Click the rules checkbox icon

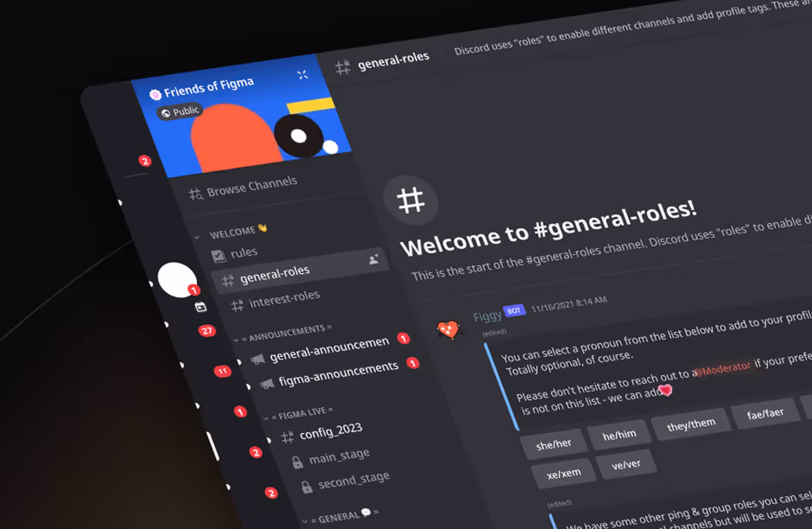[219, 256]
